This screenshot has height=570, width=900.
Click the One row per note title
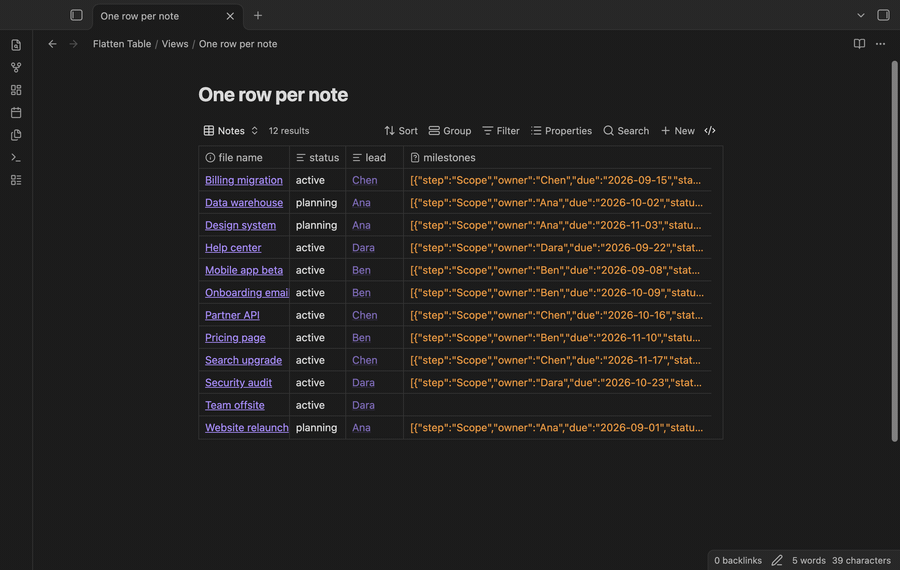click(273, 95)
